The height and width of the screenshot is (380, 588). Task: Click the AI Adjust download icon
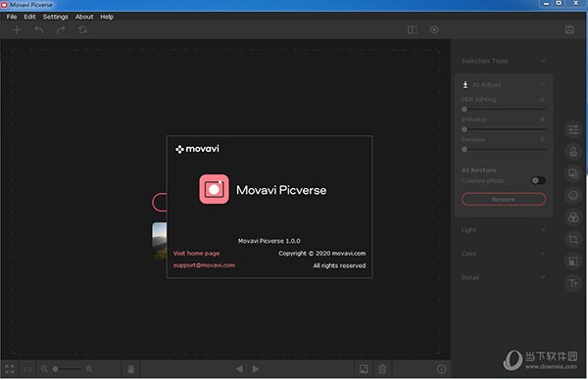(x=465, y=84)
